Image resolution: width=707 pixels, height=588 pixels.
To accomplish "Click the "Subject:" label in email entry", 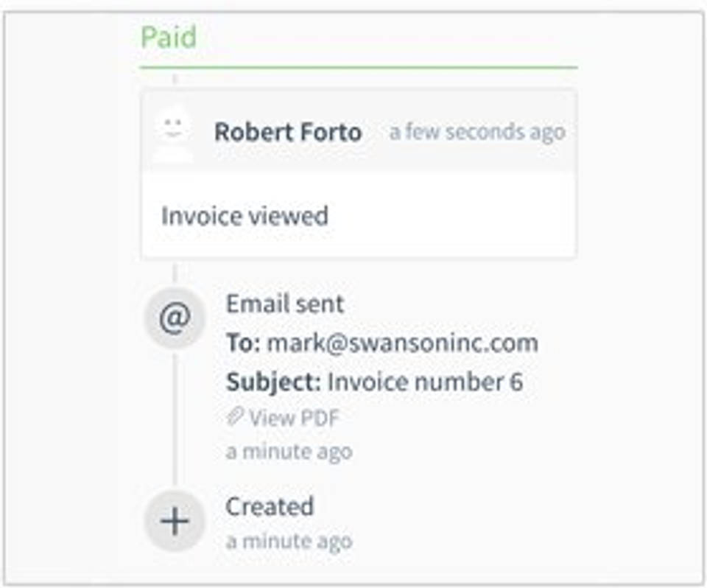I will point(273,382).
